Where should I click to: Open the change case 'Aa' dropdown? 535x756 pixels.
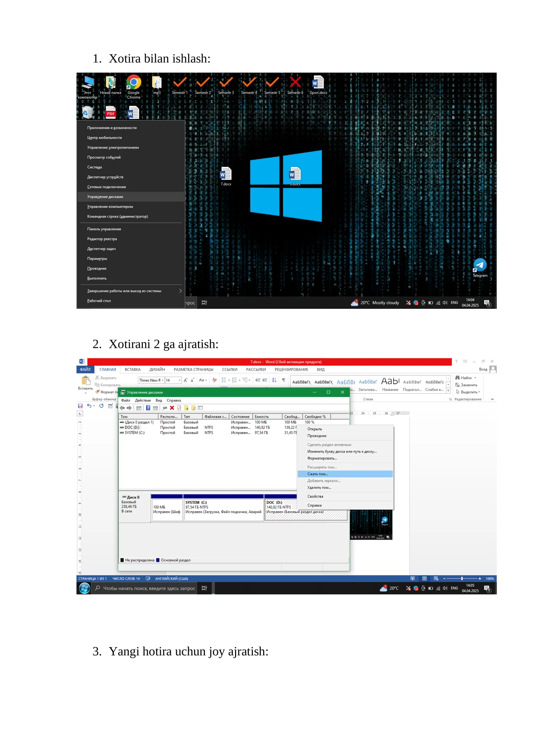203,380
